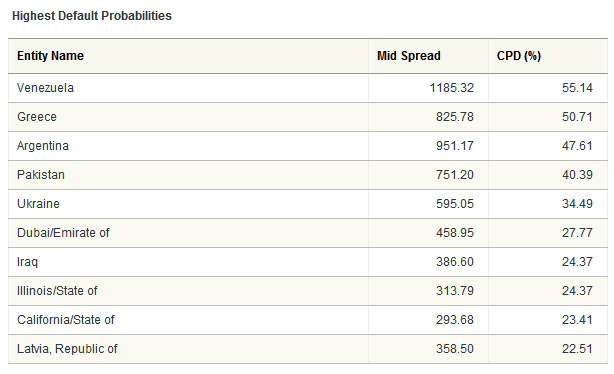Click the Highest Default Probabilities title
Screen dimensions: 614x374
click(92, 16)
